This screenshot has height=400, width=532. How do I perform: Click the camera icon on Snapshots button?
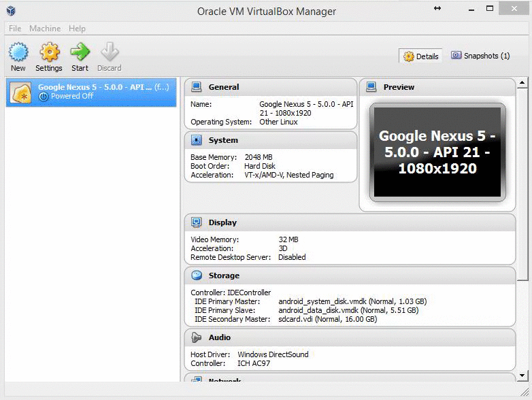pyautogui.click(x=456, y=55)
